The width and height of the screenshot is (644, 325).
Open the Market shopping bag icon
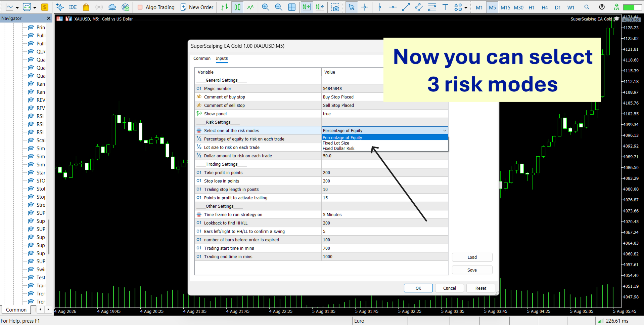(x=86, y=7)
